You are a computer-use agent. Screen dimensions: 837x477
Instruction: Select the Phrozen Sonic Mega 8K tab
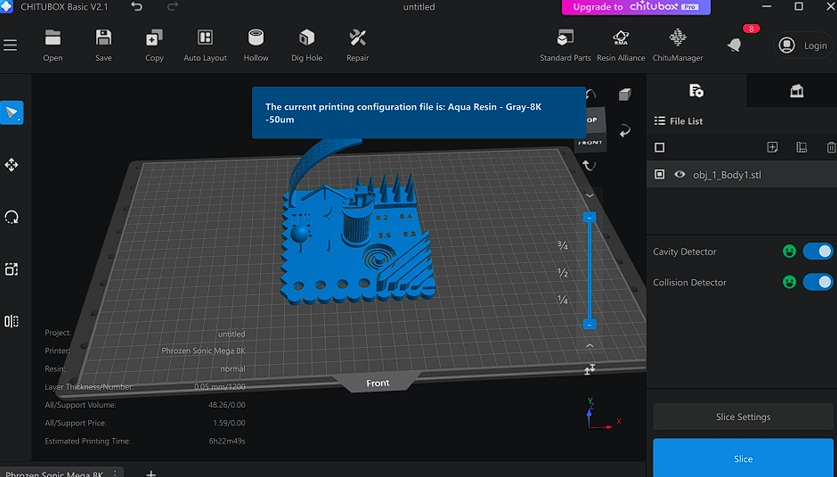click(x=54, y=473)
